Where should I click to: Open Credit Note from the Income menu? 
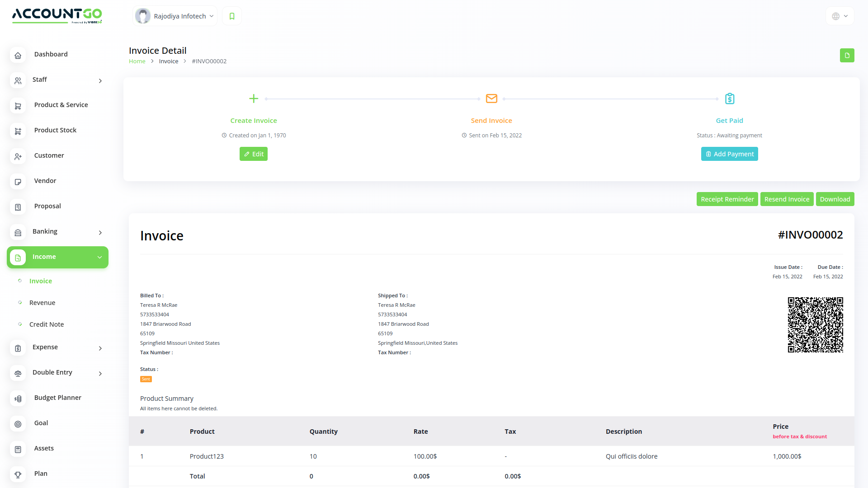tap(47, 324)
